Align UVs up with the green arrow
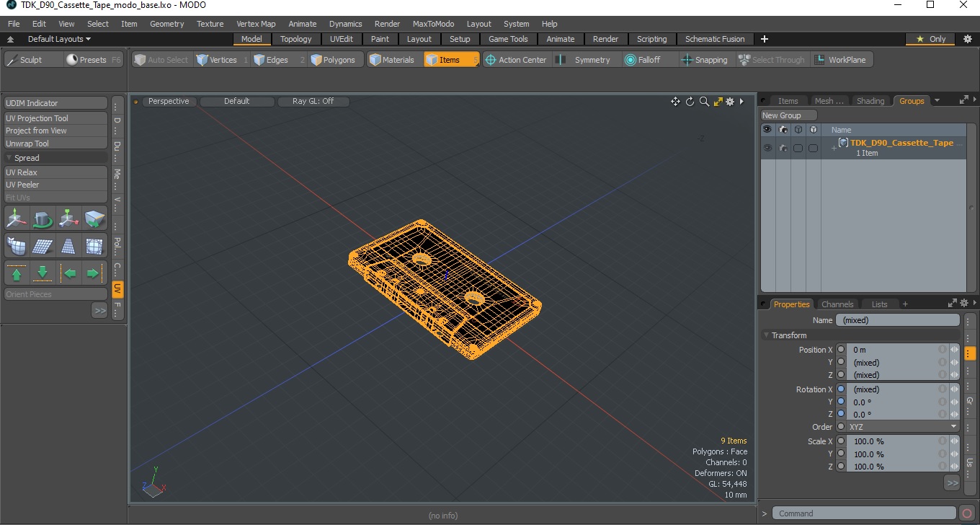 click(17, 273)
